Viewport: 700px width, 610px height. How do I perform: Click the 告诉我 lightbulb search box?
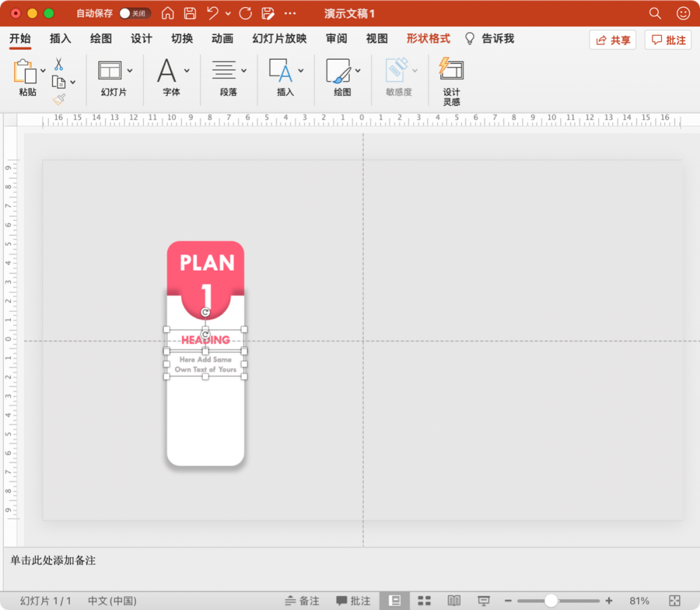point(490,39)
